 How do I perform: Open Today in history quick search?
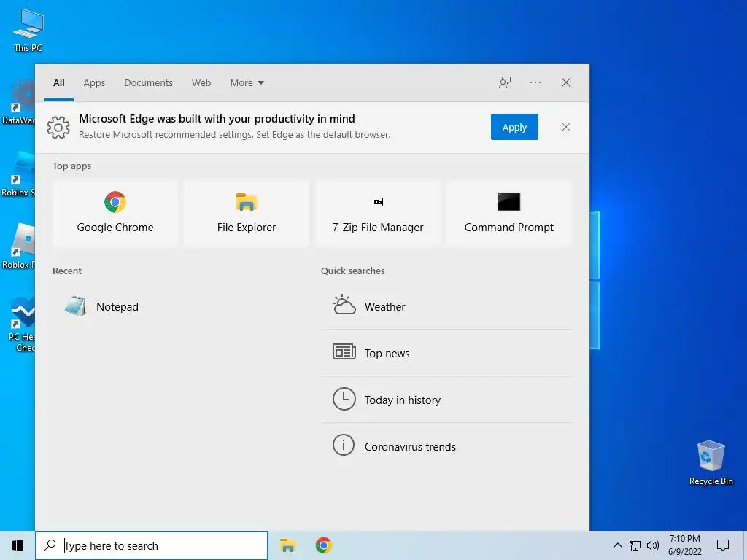(446, 400)
